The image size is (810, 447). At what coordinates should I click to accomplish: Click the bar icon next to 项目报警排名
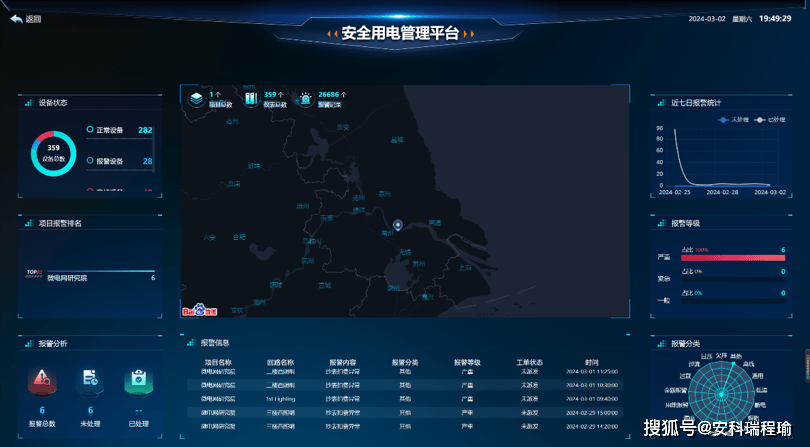pyautogui.click(x=29, y=223)
